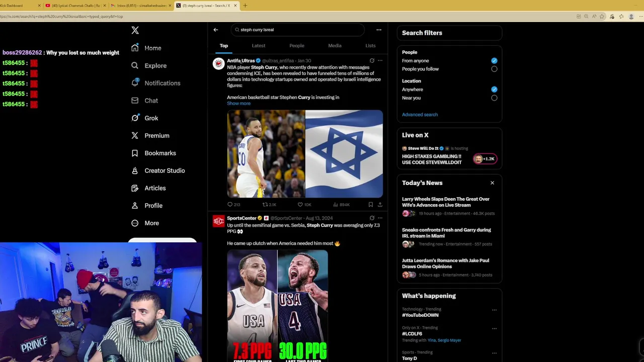Open Advanced search link
Screen dimensions: 644x362
[420, 115]
